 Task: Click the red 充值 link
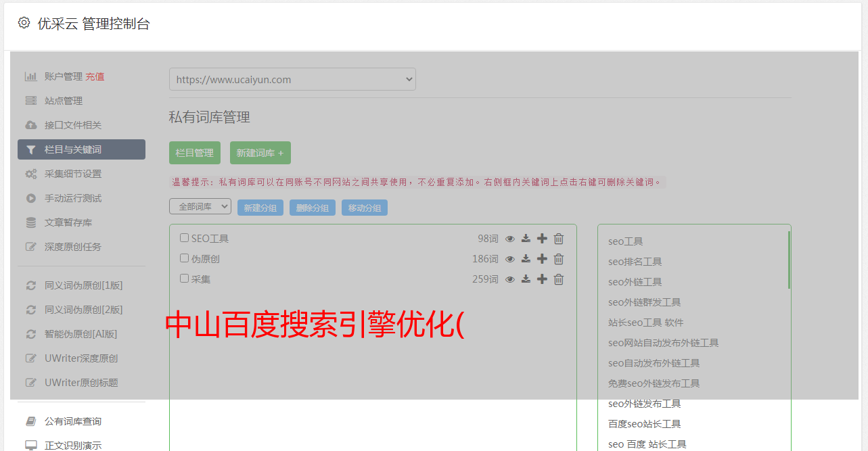(95, 76)
